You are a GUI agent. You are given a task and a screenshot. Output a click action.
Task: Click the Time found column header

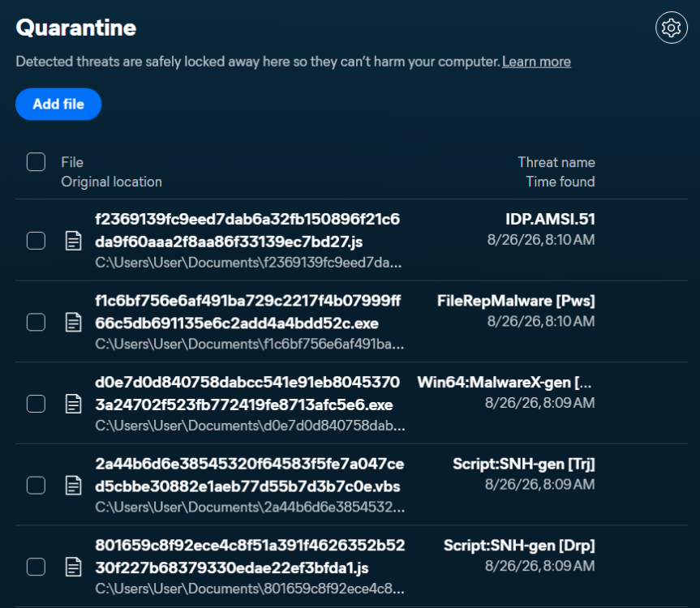pyautogui.click(x=560, y=182)
